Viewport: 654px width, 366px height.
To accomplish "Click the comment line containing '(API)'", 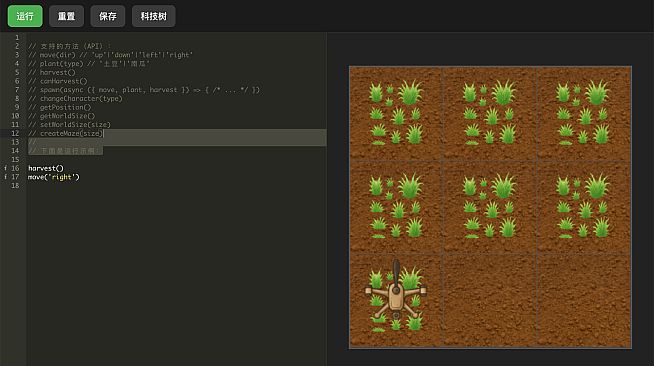I will point(70,46).
